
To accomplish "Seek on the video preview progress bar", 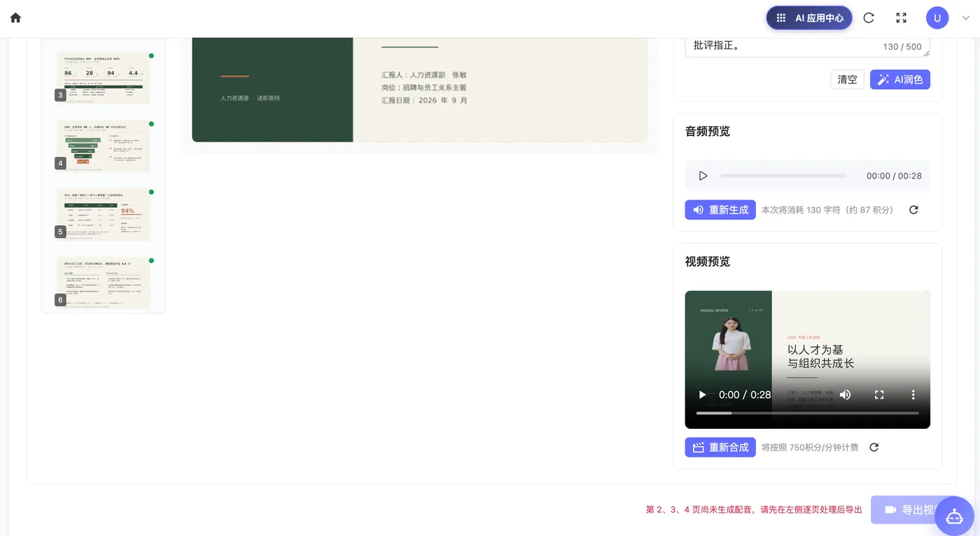I will (808, 413).
